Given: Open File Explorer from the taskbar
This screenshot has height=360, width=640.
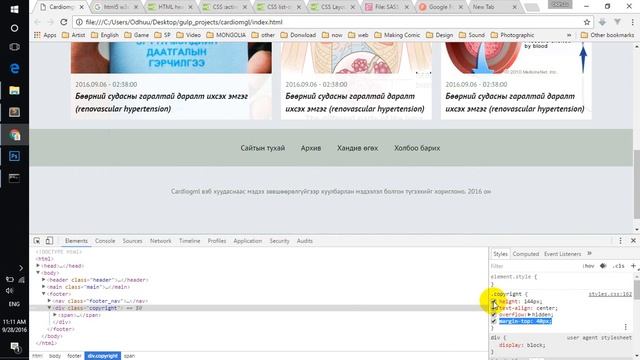Looking at the screenshot, I should click(14, 90).
